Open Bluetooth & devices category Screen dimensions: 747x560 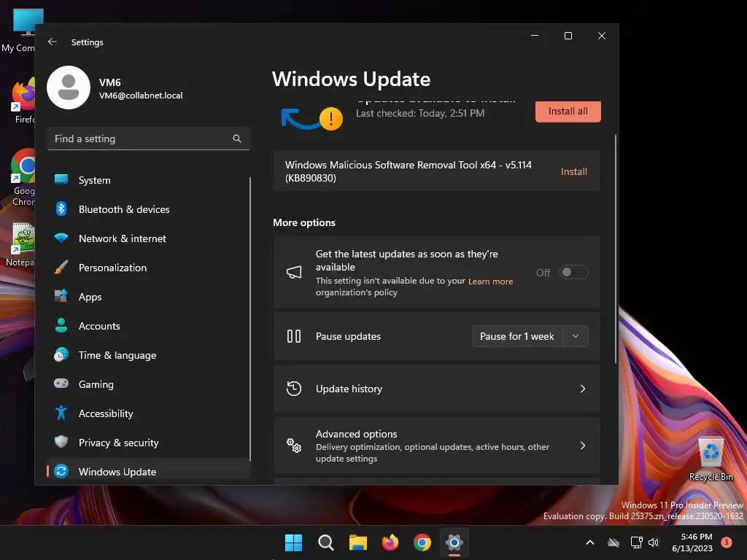coord(149,209)
